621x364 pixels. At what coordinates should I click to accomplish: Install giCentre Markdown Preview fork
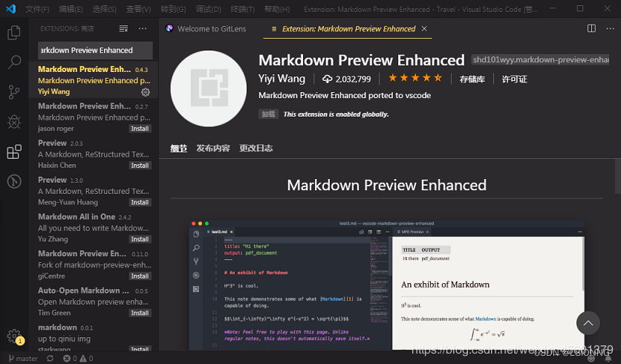(x=140, y=276)
